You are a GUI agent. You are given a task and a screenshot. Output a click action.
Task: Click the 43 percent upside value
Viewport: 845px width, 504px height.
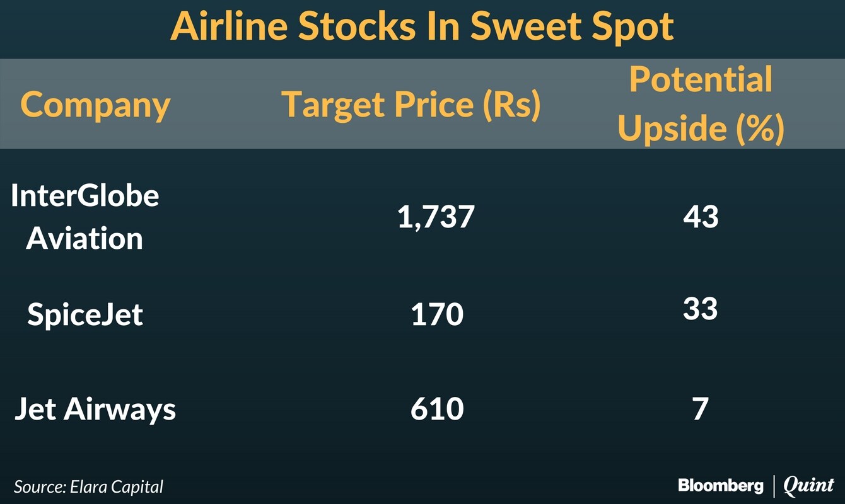coord(701,217)
